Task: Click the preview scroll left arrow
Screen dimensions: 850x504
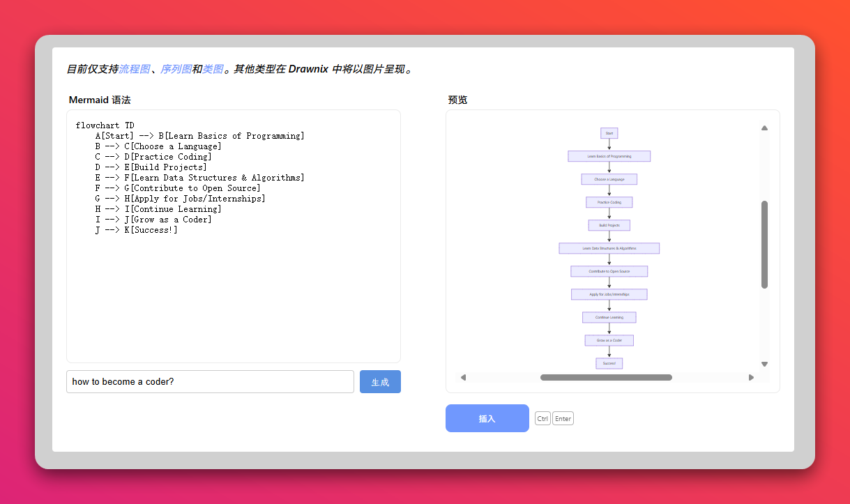Action: [463, 378]
